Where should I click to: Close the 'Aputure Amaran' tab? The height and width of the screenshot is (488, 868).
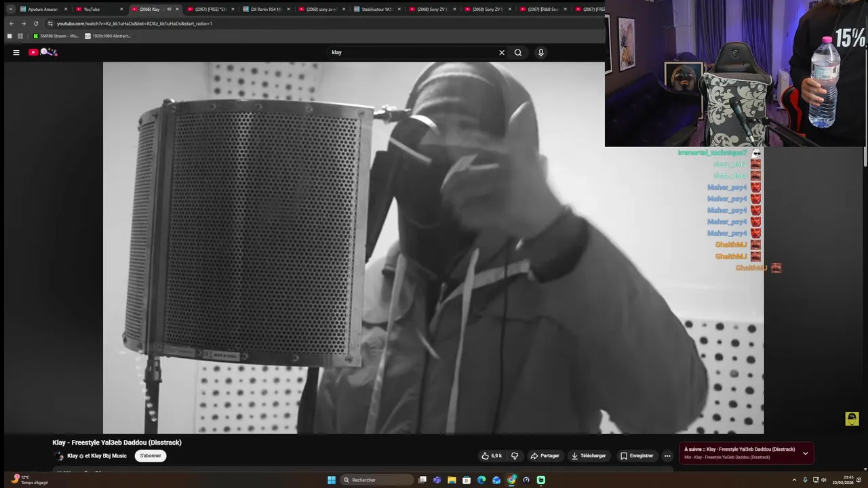[x=66, y=9]
